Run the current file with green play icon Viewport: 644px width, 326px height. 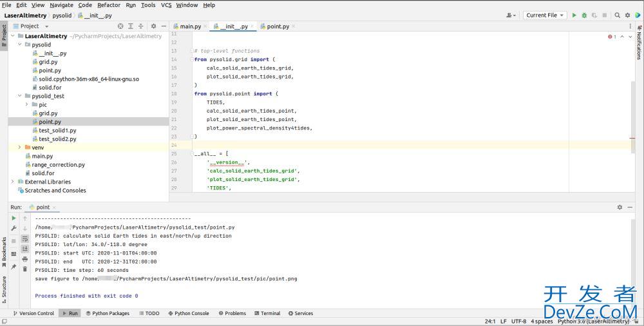(x=574, y=15)
